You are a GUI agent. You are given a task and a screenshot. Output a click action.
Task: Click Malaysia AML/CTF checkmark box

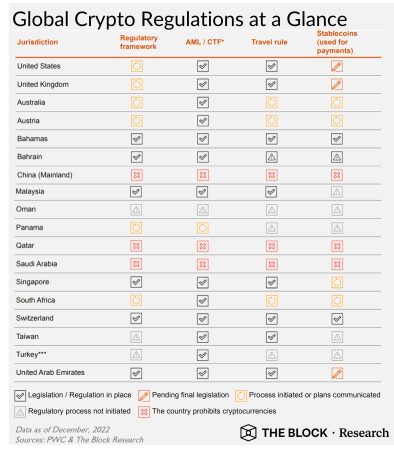coord(202,192)
